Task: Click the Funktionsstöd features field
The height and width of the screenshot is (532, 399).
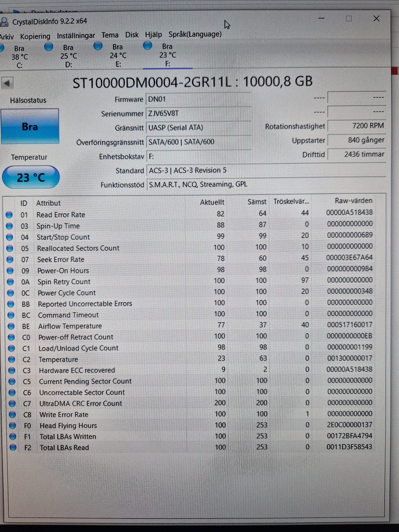Action: pos(266,185)
